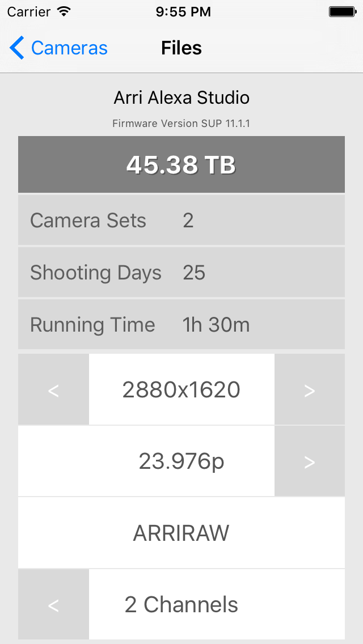Tap the Wi-Fi icon in the status bar
This screenshot has height=644, width=363.
(x=62, y=10)
